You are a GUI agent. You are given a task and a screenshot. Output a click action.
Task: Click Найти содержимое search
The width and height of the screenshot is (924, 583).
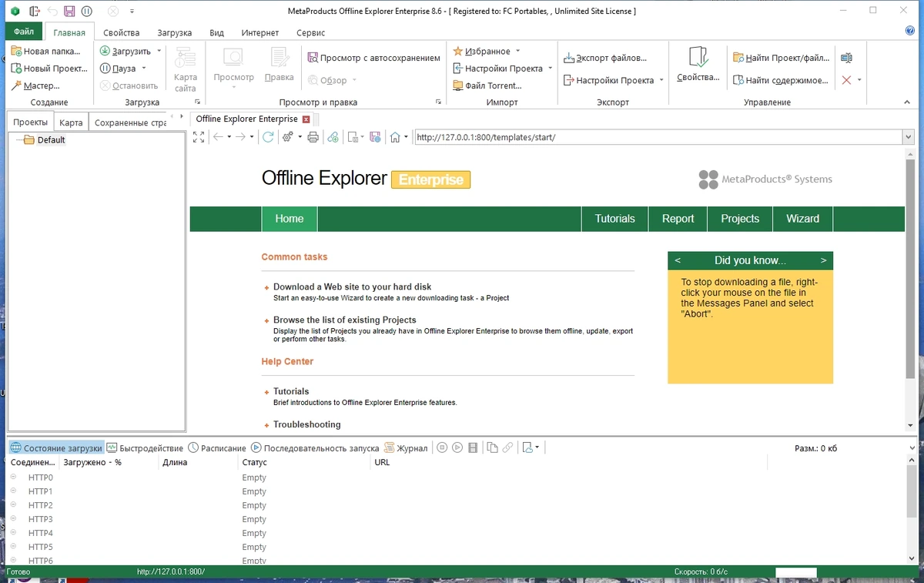[781, 80]
